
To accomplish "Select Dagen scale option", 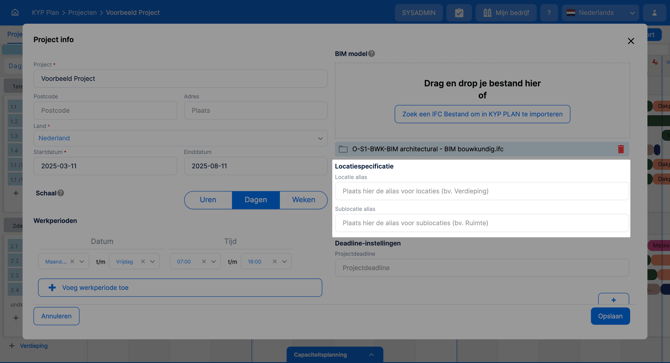I will 256,200.
